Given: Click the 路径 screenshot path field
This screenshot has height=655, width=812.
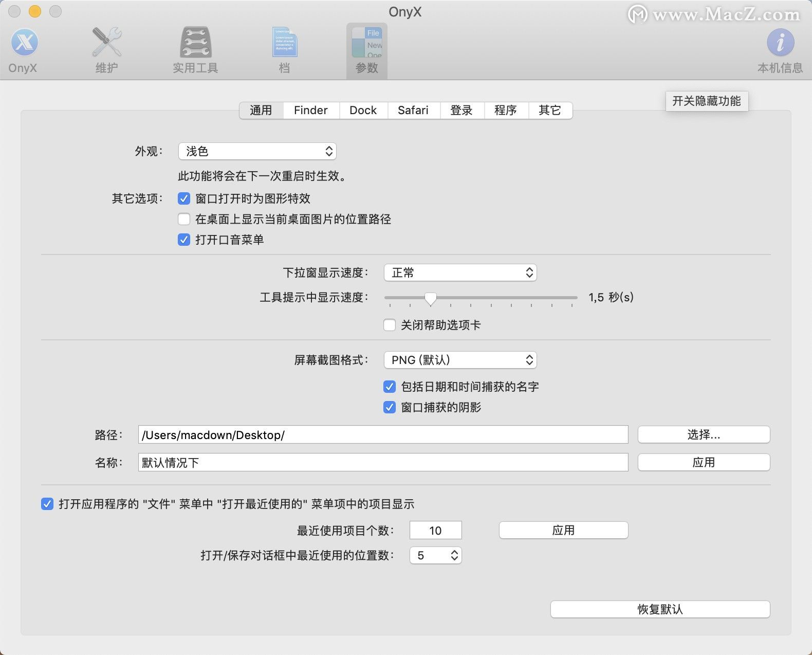Looking at the screenshot, I should click(383, 434).
